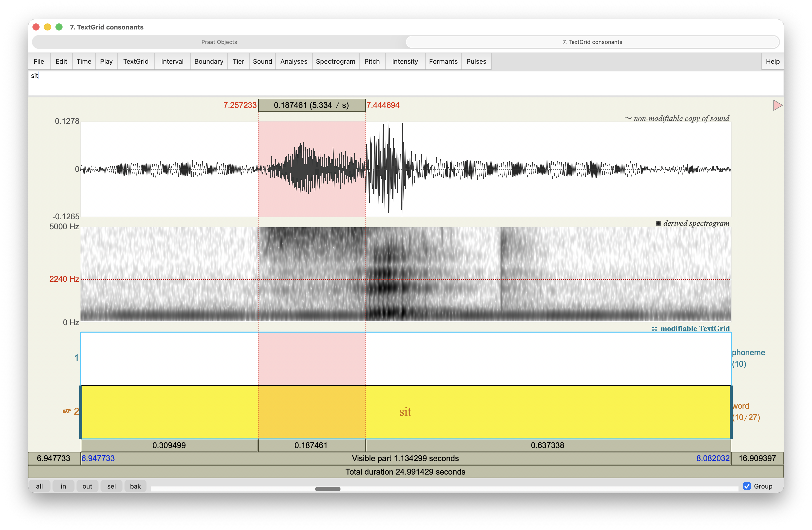Play the selection bar 0.187461 (5.334 / s)

312,105
